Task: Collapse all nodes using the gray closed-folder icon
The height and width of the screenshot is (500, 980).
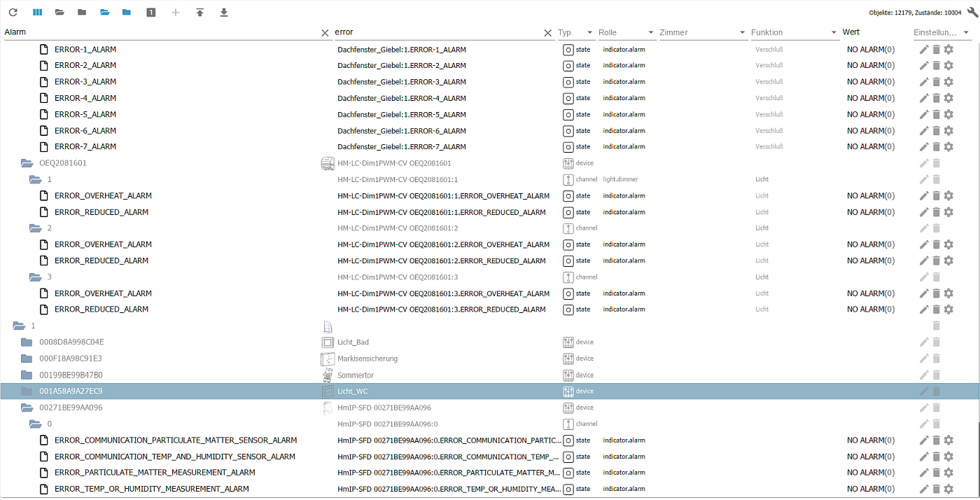Action: point(82,13)
